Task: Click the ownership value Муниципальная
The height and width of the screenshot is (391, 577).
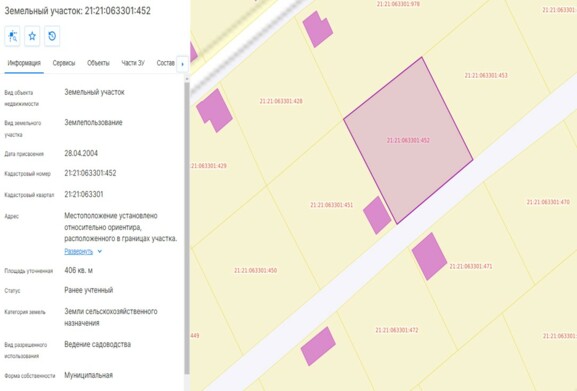Action: 88,375
